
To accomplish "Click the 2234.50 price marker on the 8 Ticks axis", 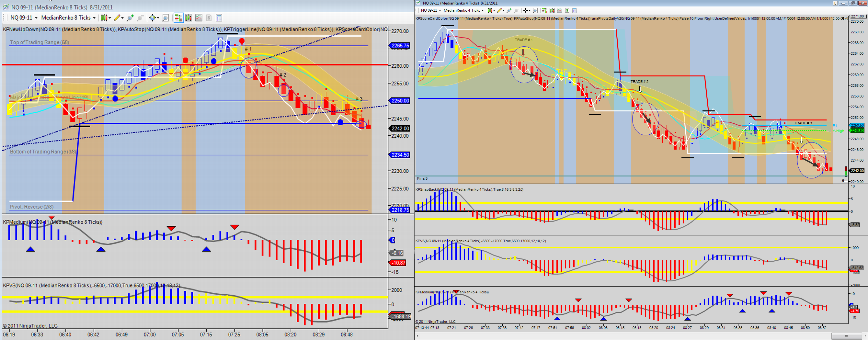I will pos(400,155).
